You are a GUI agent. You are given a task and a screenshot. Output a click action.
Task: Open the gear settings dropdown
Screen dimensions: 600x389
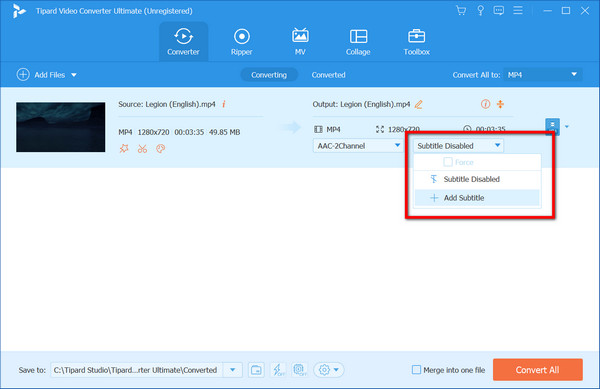tap(329, 370)
